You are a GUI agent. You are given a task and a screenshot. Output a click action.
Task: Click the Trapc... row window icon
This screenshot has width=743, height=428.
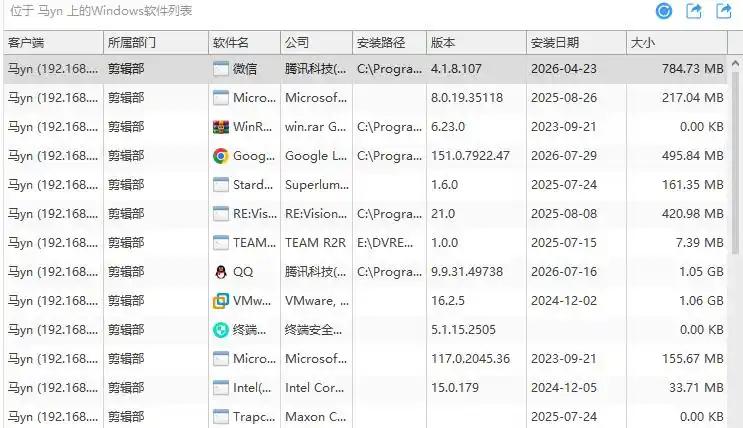[x=221, y=417]
